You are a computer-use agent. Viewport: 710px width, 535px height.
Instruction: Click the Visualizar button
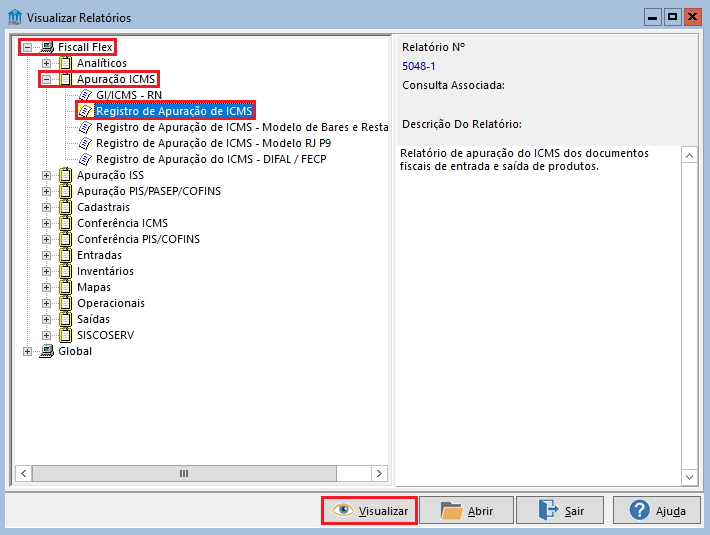coord(369,511)
